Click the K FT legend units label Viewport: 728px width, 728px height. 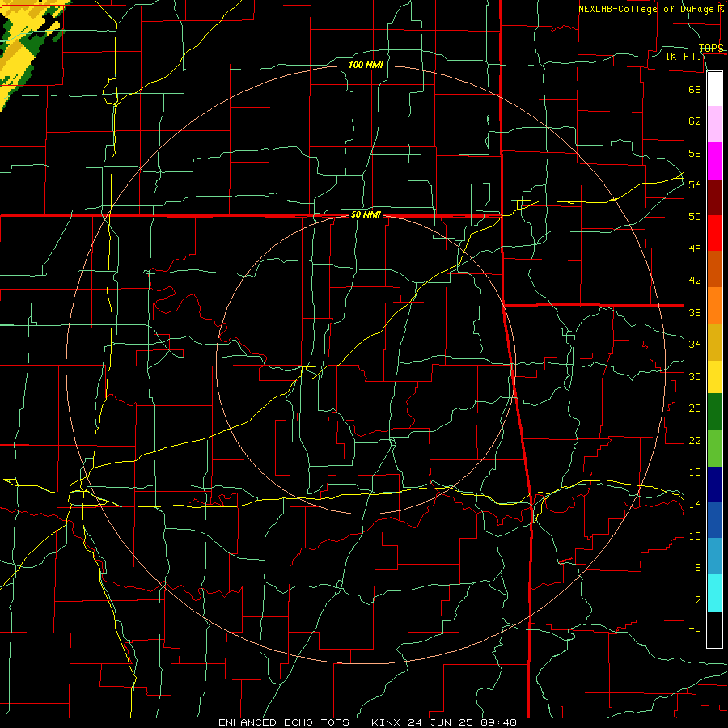point(684,57)
